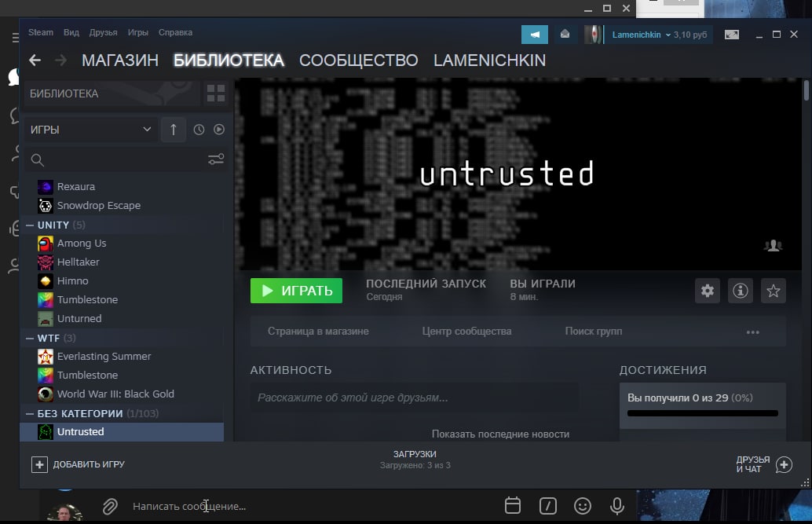The width and height of the screenshot is (812, 524).
Task: Go to the БИБЛИОТЕКА tab
Action: [229, 60]
